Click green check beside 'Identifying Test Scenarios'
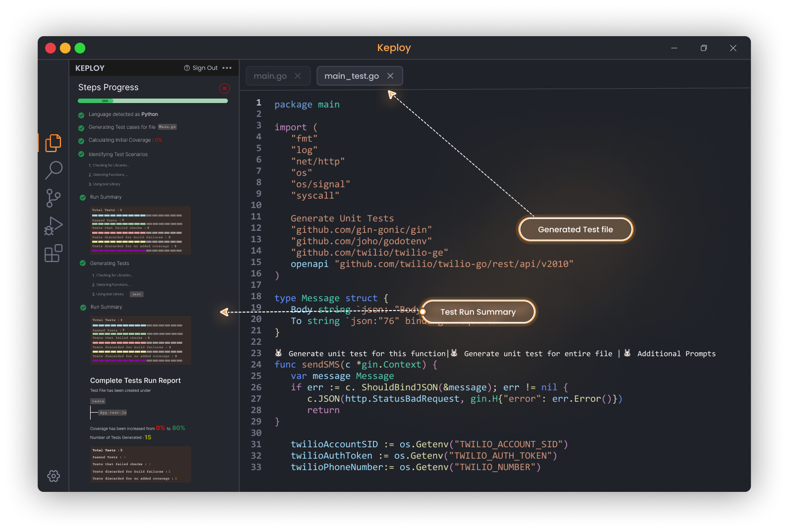This screenshot has height=532, width=789. 81,154
